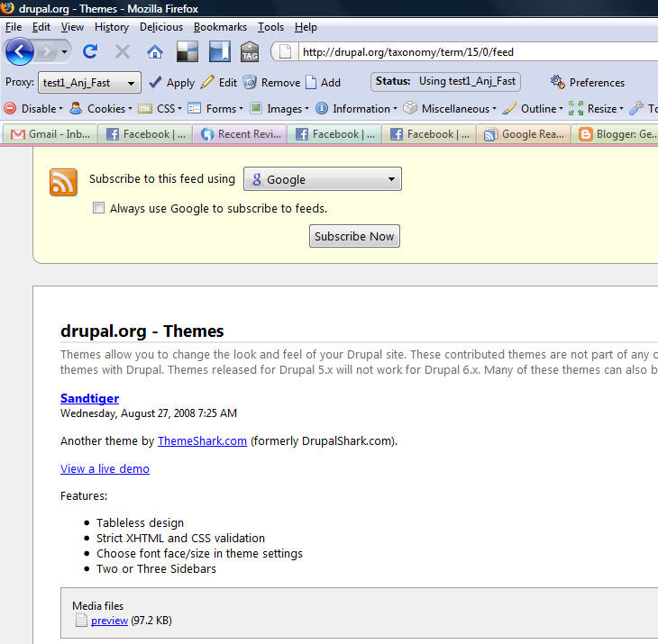The height and width of the screenshot is (644, 658).
Task: Open the Google feed reader dropdown
Action: tap(323, 179)
